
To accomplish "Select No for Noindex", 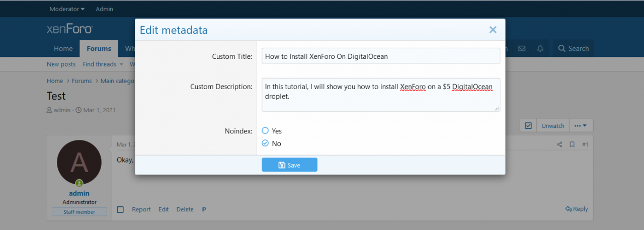I will click(x=266, y=143).
